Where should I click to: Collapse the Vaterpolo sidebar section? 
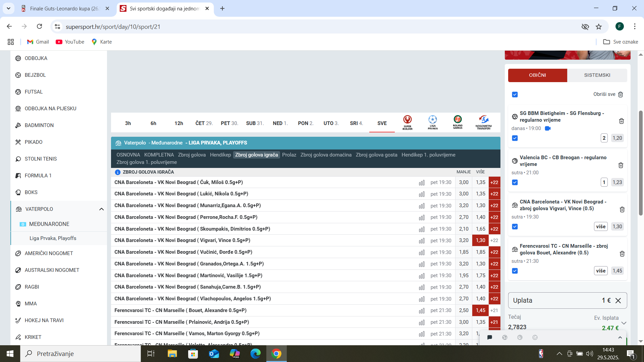pyautogui.click(x=101, y=209)
